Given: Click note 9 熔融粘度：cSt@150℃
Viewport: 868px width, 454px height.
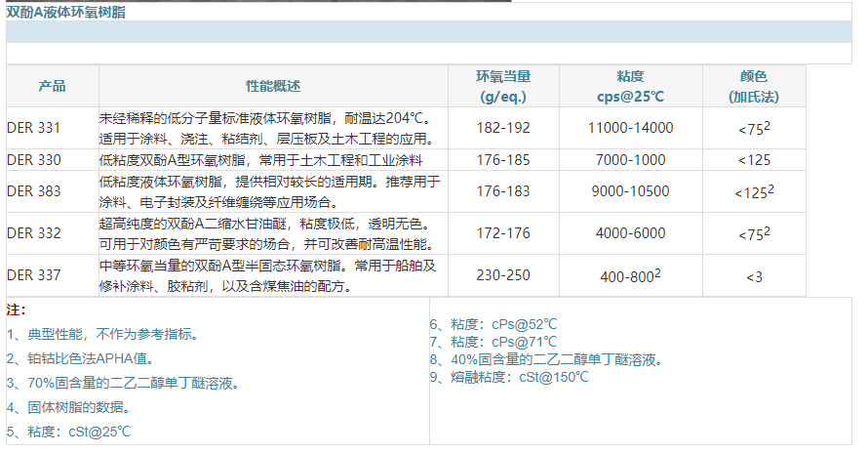Looking at the screenshot, I should click(509, 378).
